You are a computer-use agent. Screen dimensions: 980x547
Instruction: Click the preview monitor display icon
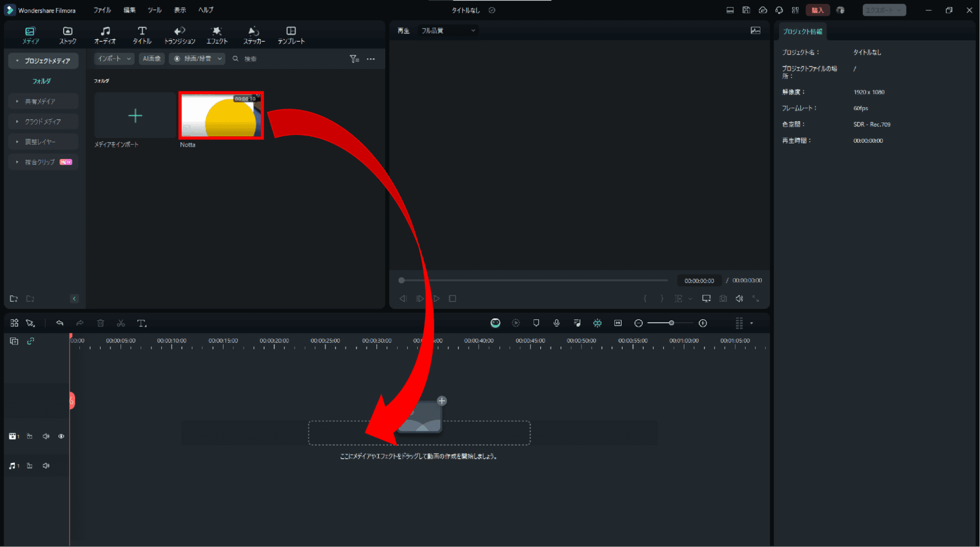tap(706, 299)
